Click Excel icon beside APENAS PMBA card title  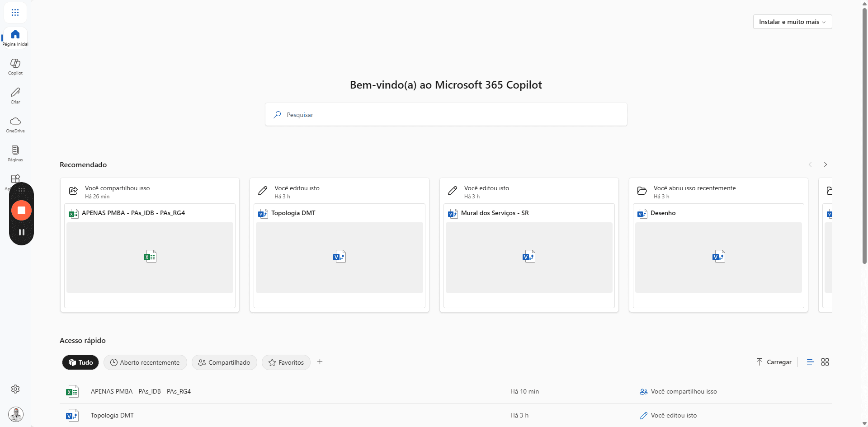(x=73, y=213)
